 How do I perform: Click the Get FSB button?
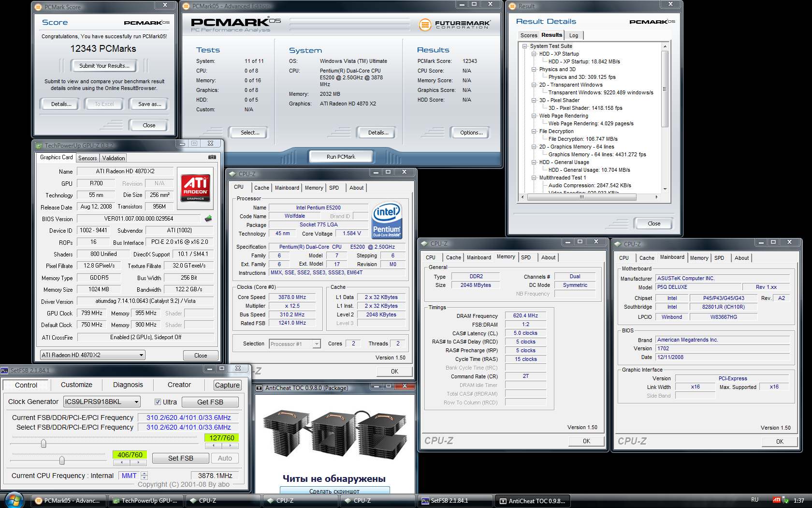click(210, 402)
